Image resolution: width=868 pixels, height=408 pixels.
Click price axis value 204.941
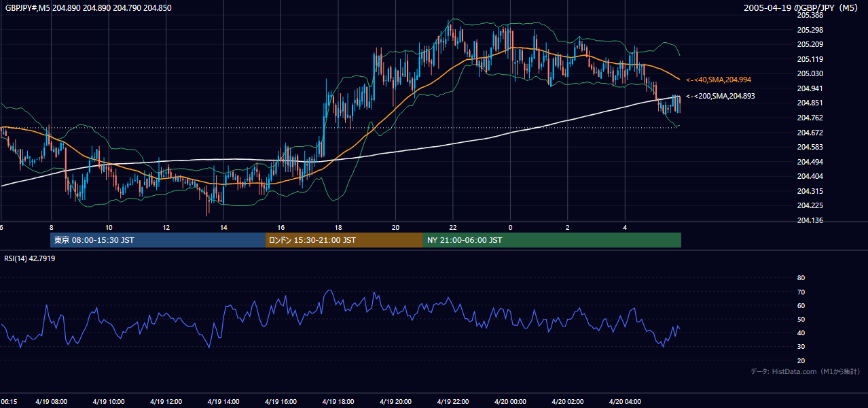click(x=810, y=88)
